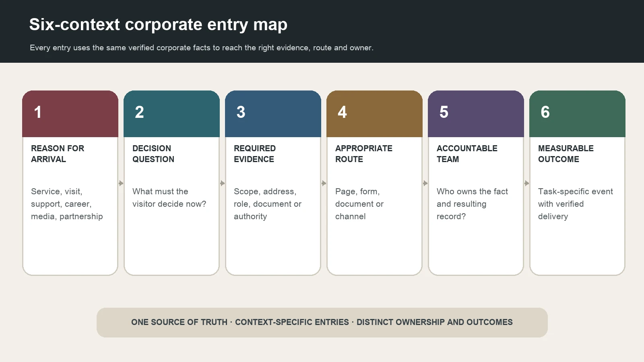Screen dimensions: 644x362
Task: Click the number 2 card header
Action: click(171, 114)
